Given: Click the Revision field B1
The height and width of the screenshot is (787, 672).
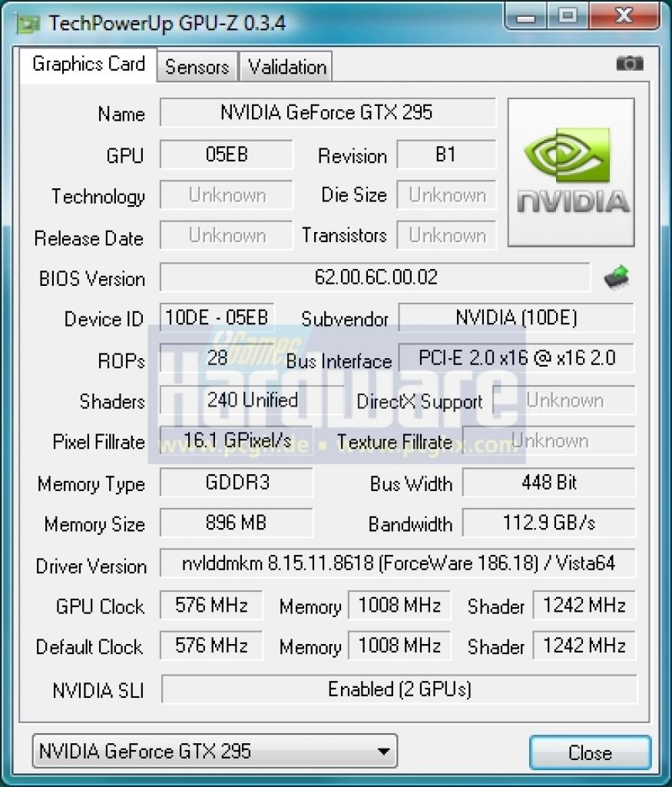Looking at the screenshot, I should click(x=446, y=154).
